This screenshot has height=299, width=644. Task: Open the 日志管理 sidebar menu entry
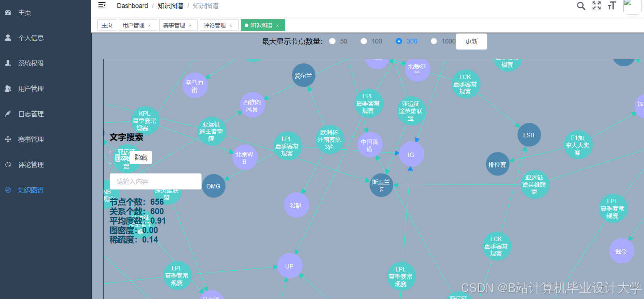pos(45,114)
